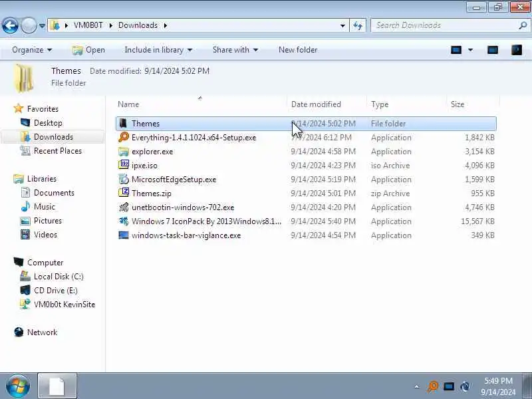
Task: Click the network sync tray icon
Action: point(465,386)
